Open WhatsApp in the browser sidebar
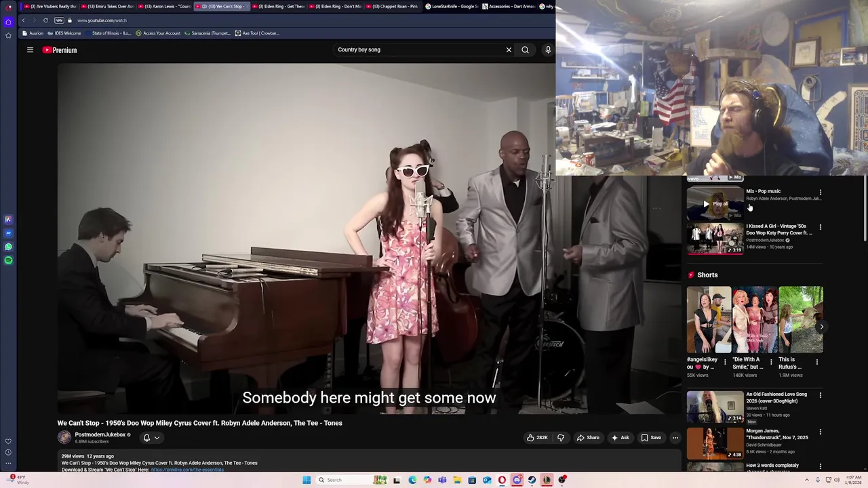 pyautogui.click(x=8, y=247)
